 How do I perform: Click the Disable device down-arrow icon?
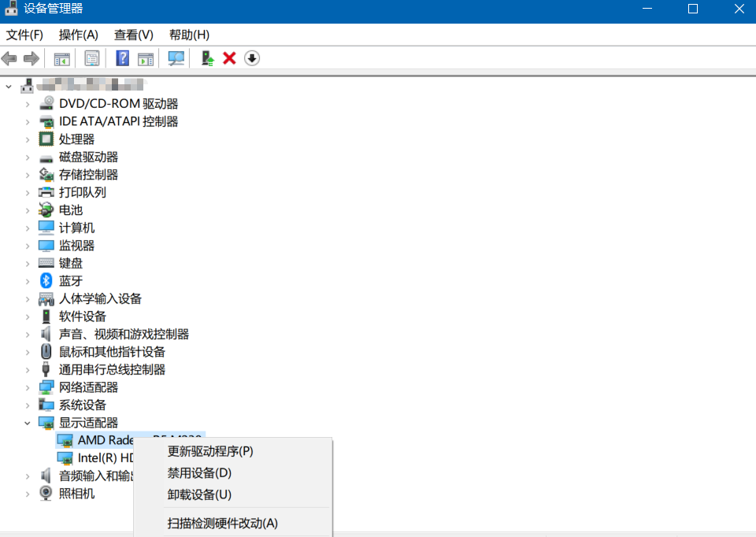click(x=251, y=57)
